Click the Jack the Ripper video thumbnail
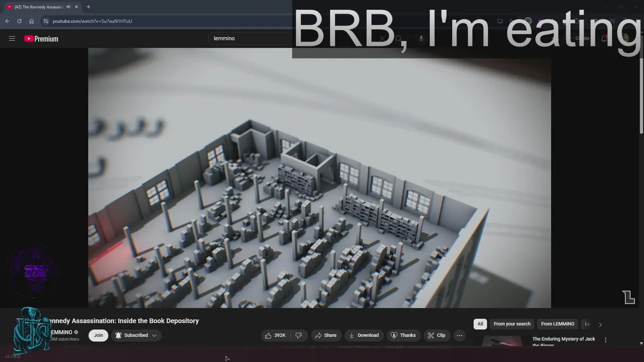The width and height of the screenshot is (644, 362). pyautogui.click(x=502, y=341)
